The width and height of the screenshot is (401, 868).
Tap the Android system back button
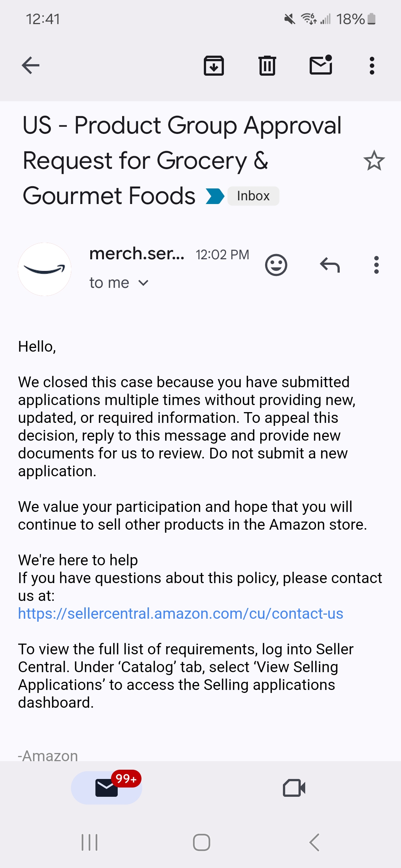point(314,842)
